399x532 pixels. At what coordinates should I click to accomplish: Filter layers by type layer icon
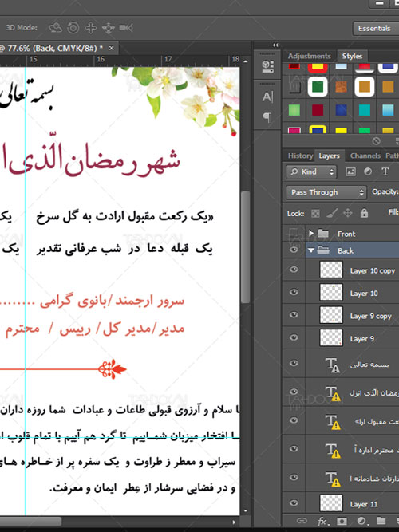[385, 171]
